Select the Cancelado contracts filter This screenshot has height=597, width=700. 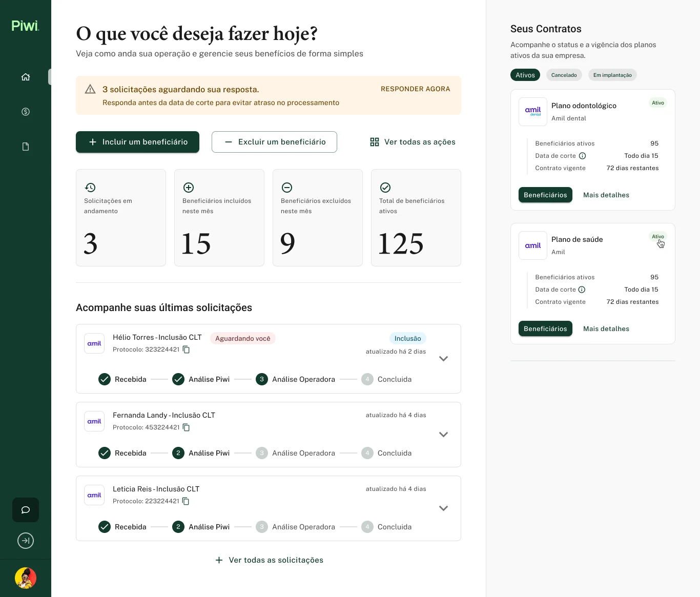pos(564,75)
